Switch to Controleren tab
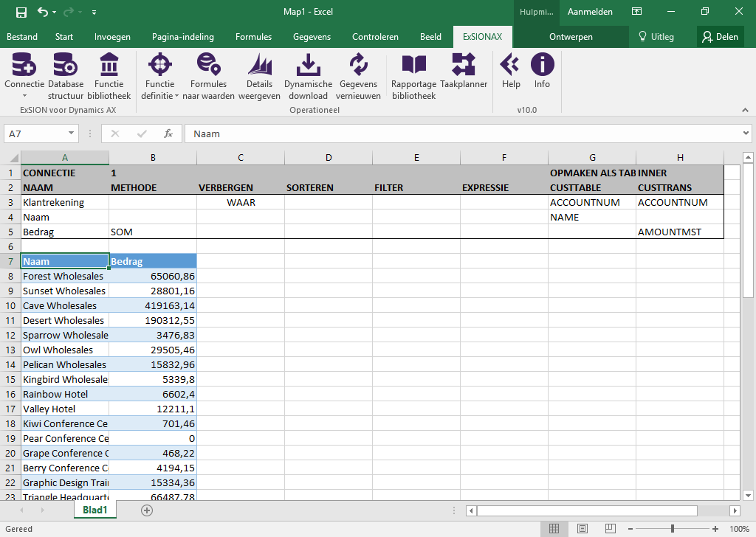This screenshot has width=756, height=537. [375, 37]
